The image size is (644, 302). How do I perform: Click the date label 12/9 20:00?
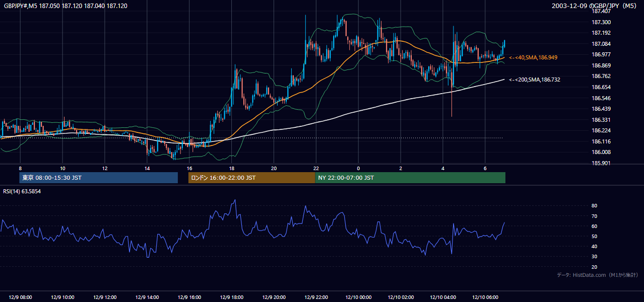pyautogui.click(x=274, y=297)
